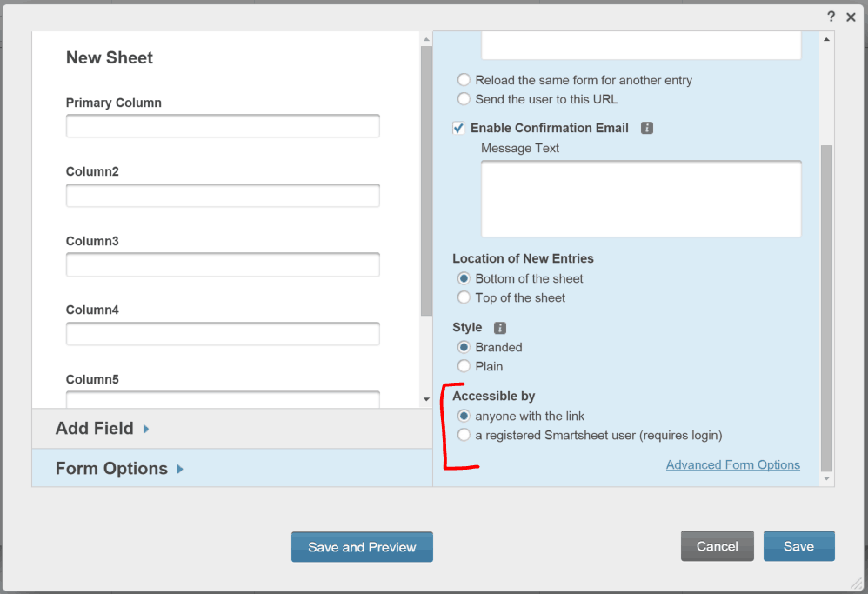Close the form dialog with X
The width and height of the screenshot is (868, 594).
851,17
